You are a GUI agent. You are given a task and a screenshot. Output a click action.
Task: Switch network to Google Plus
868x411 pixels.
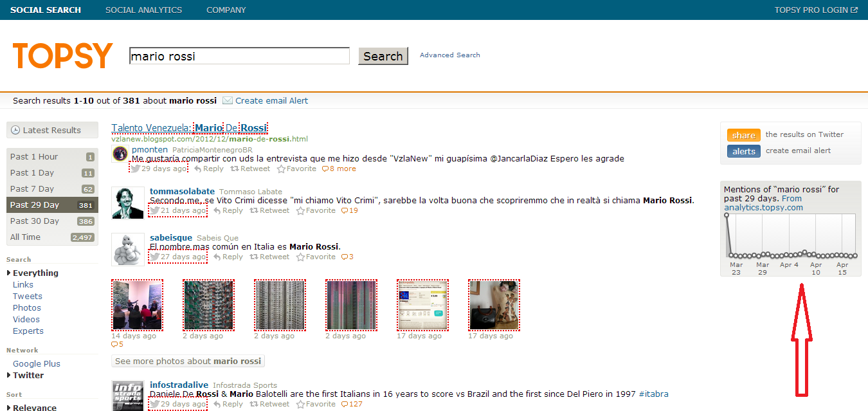pos(37,363)
